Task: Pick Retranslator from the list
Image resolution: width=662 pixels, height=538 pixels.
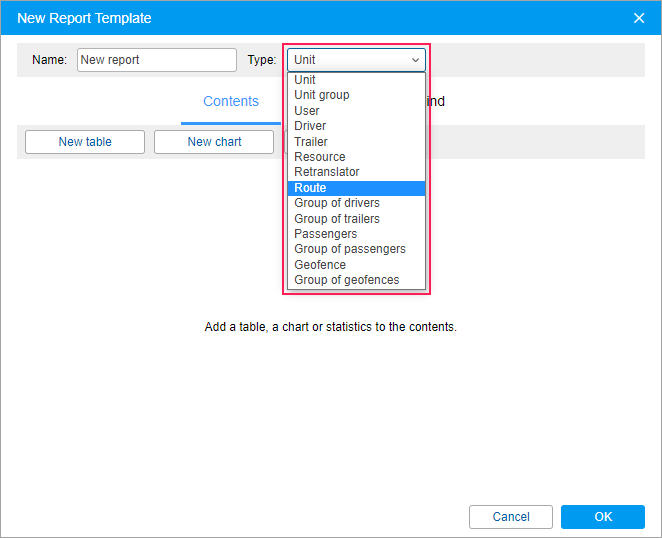Action: [327, 172]
